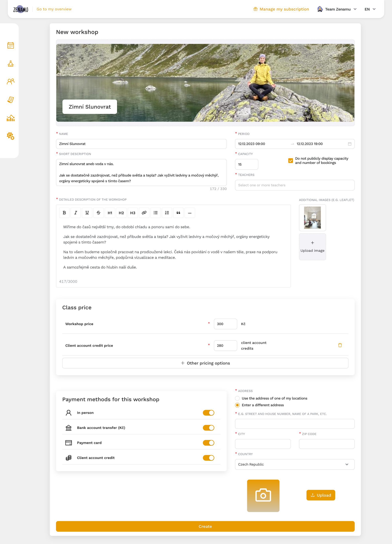Click the blockquote icon in editor toolbar

pyautogui.click(x=178, y=212)
